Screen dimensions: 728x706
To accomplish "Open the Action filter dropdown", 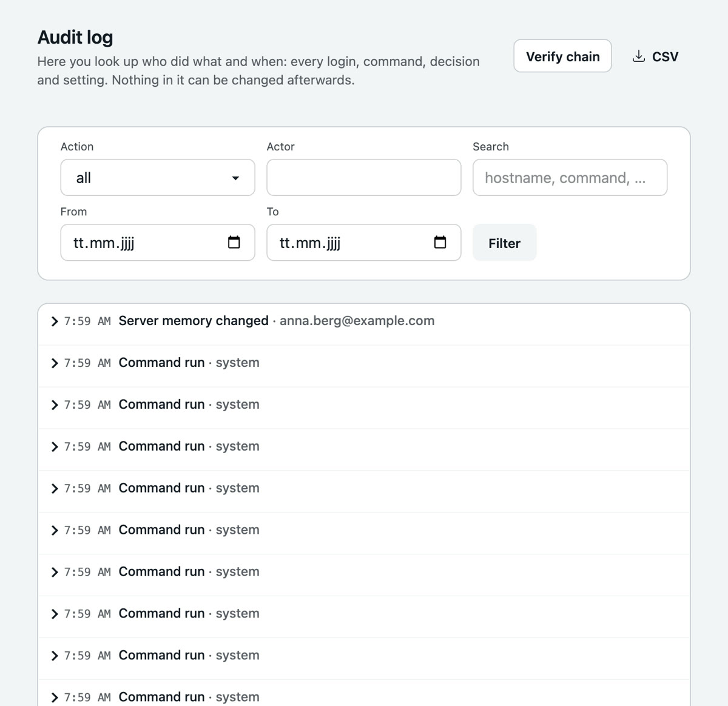I will (x=158, y=178).
